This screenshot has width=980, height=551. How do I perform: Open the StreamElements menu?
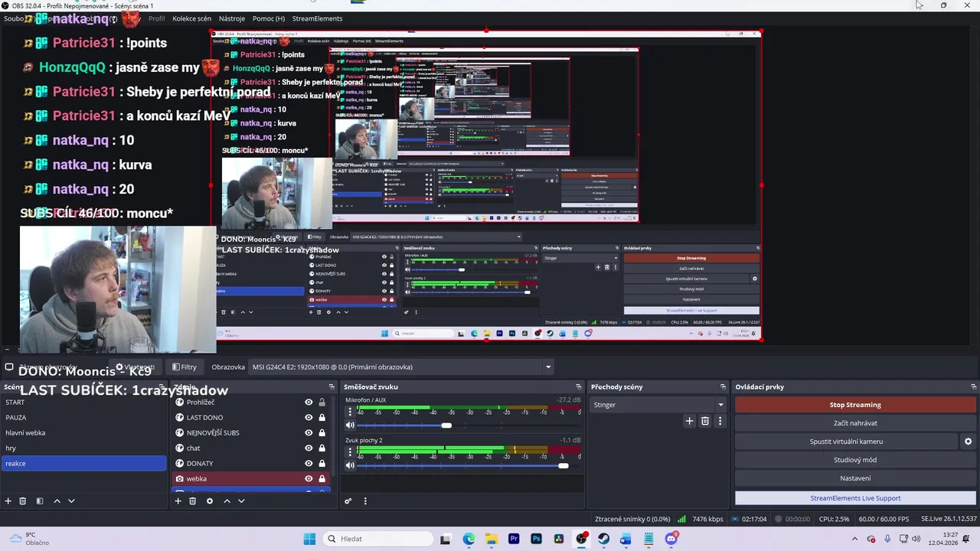pyautogui.click(x=317, y=18)
